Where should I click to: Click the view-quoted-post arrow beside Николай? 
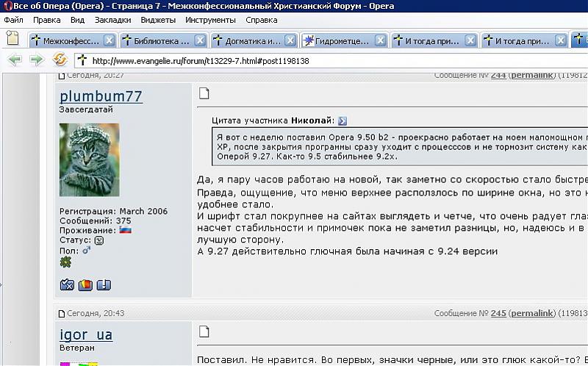click(x=343, y=121)
